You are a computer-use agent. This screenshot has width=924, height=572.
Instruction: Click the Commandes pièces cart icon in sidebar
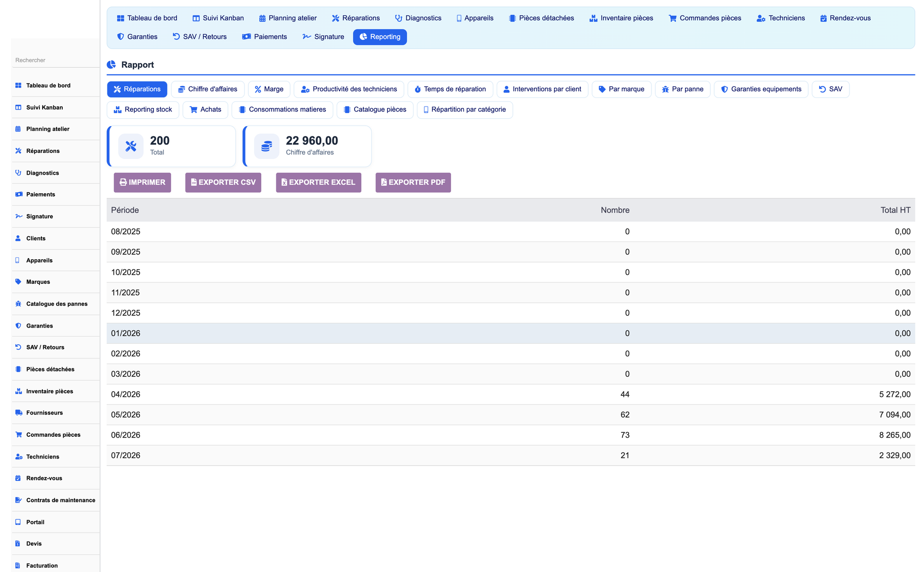[19, 434]
